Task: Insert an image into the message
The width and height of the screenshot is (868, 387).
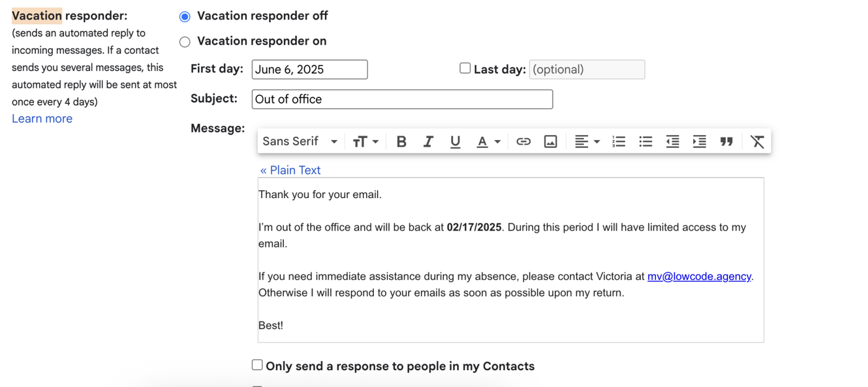Action: click(550, 142)
